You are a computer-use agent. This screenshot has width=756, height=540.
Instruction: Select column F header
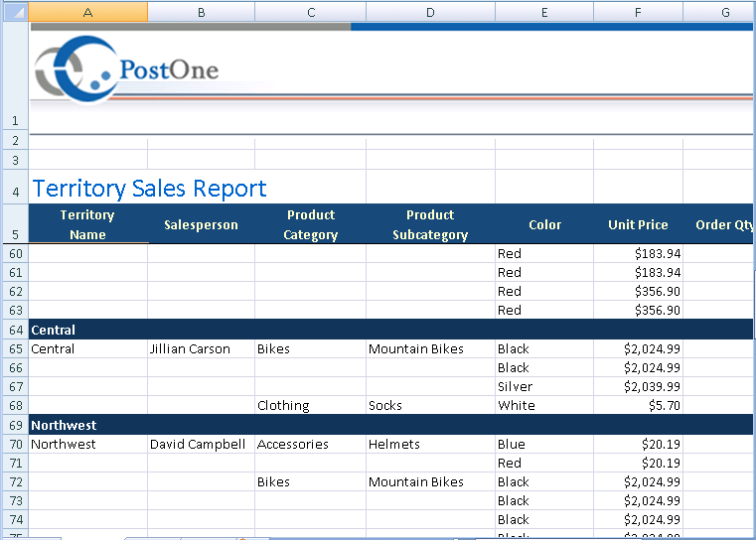point(638,12)
